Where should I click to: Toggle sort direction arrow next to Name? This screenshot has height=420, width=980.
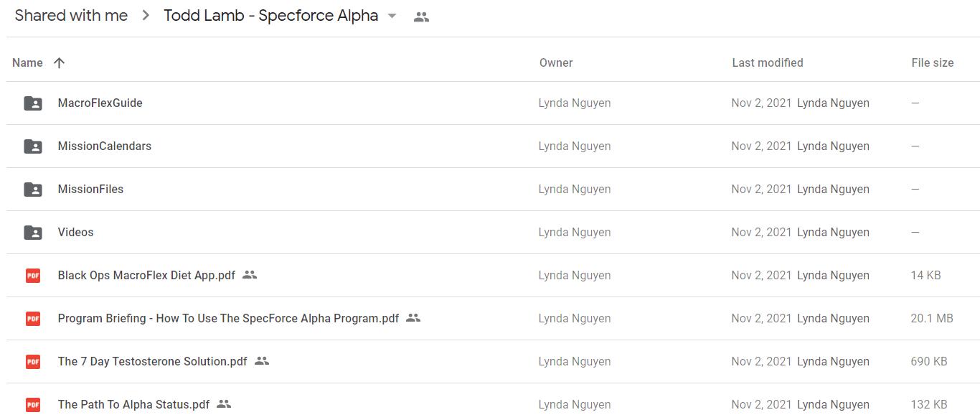[60, 62]
